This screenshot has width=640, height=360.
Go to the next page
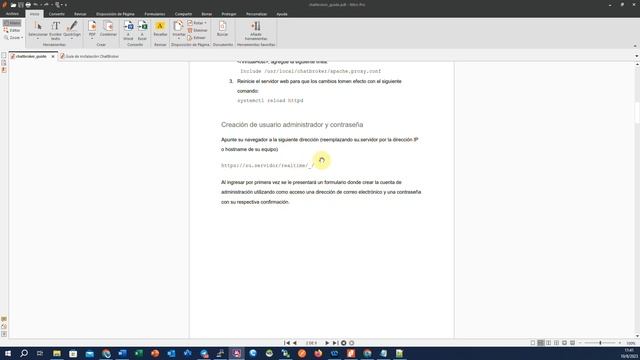(327, 343)
